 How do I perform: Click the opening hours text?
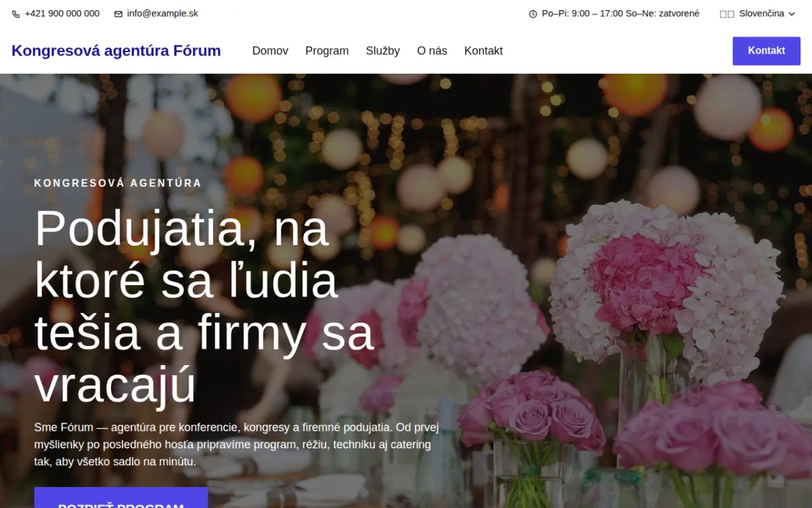[621, 14]
